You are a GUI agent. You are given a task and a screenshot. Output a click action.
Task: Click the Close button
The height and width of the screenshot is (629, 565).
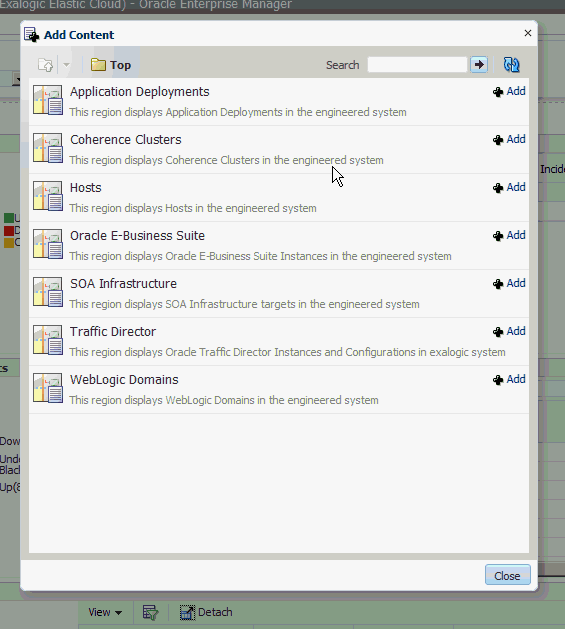[508, 576]
